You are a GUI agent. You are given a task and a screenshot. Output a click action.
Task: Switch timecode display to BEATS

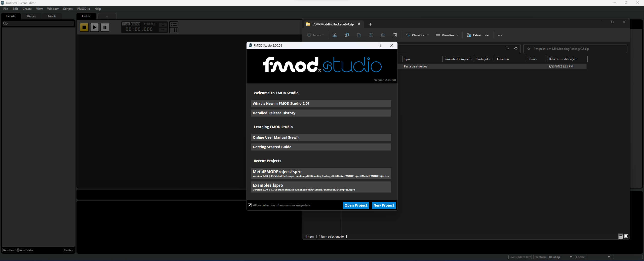click(136, 24)
